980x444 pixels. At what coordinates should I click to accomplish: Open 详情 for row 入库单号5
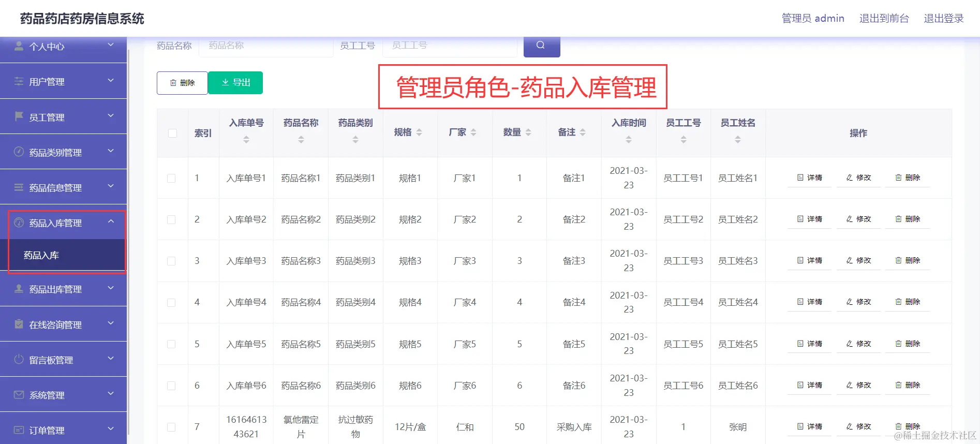[x=809, y=344]
